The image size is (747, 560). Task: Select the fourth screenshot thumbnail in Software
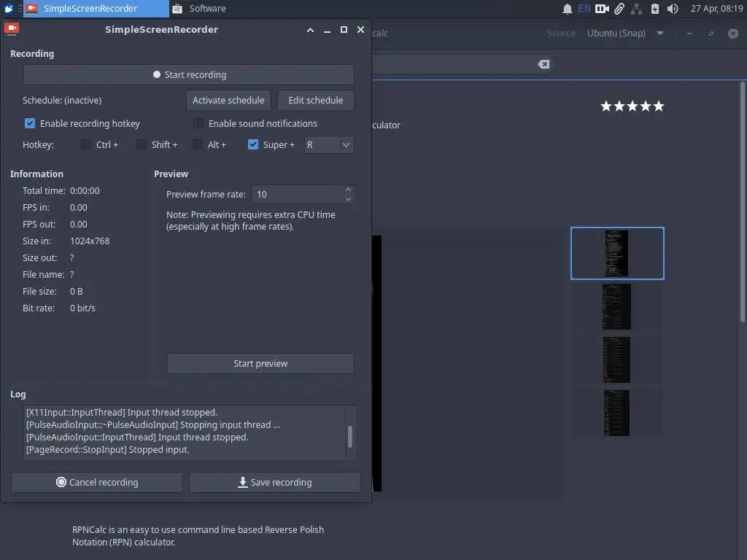(617, 413)
